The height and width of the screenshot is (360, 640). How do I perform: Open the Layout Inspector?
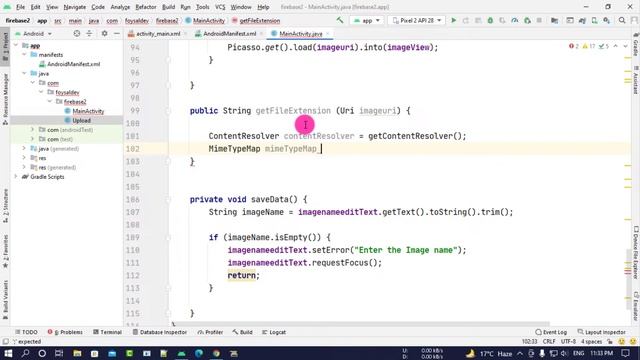pos(602,332)
